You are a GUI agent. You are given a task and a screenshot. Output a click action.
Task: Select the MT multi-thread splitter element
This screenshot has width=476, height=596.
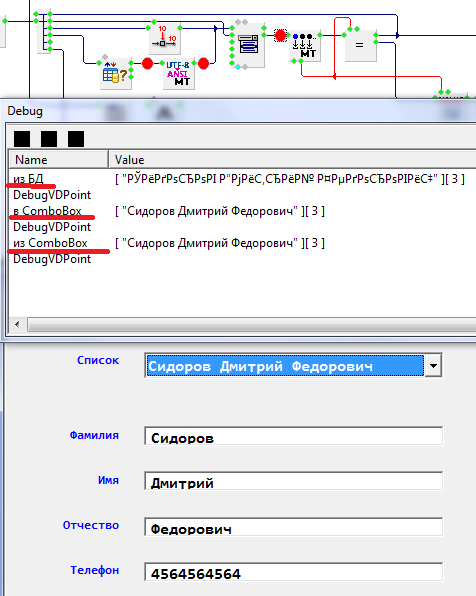pos(305,46)
